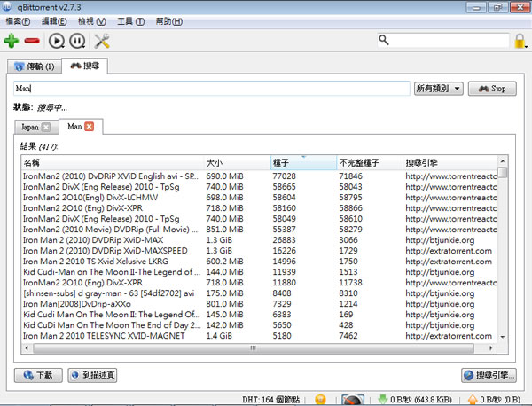This screenshot has width=532, height=406.
Task: Open the 工具 menu
Action: click(x=131, y=20)
